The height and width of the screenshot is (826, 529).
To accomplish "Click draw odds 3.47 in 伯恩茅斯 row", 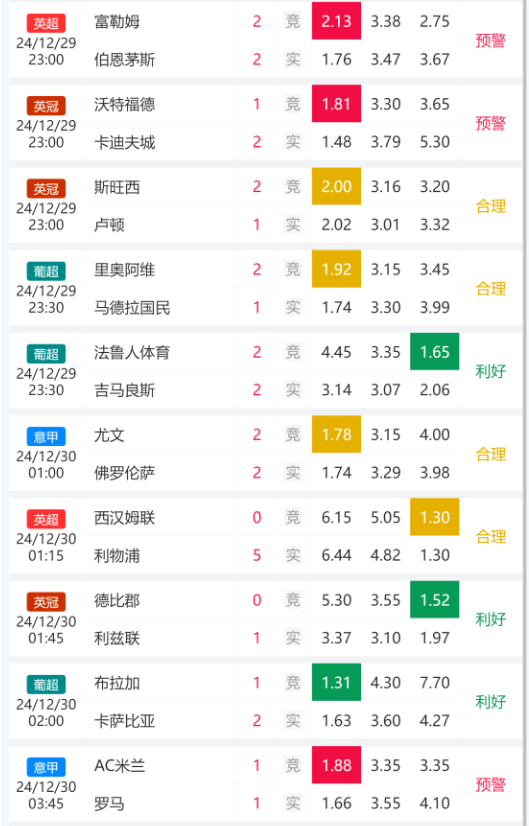I will click(x=386, y=59).
